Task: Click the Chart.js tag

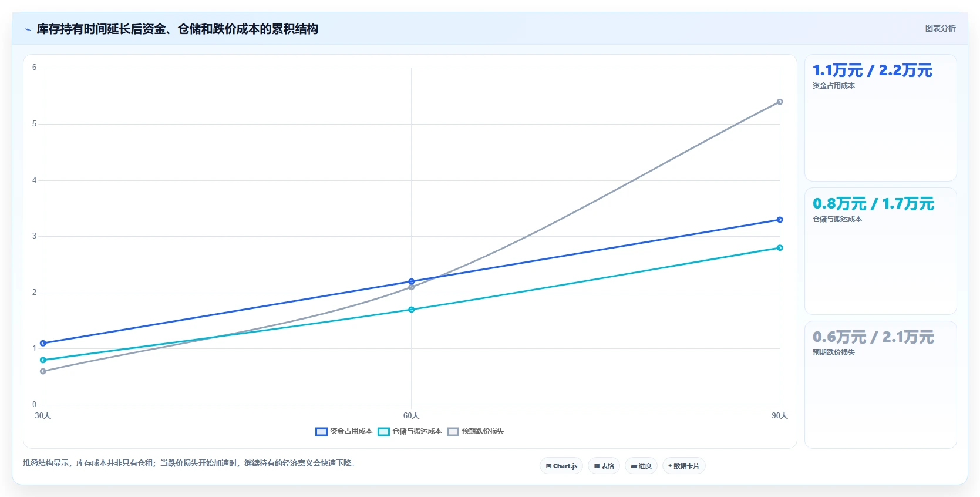Action: [x=561, y=466]
